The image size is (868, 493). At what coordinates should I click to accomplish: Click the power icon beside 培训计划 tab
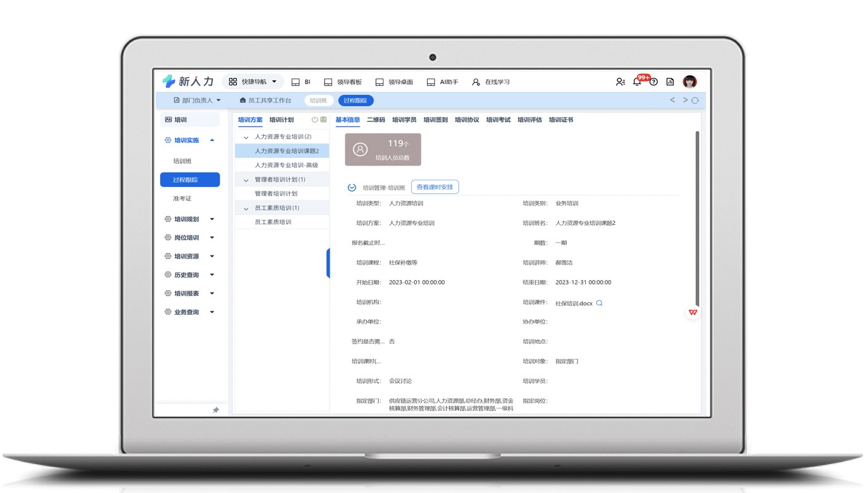(x=314, y=119)
